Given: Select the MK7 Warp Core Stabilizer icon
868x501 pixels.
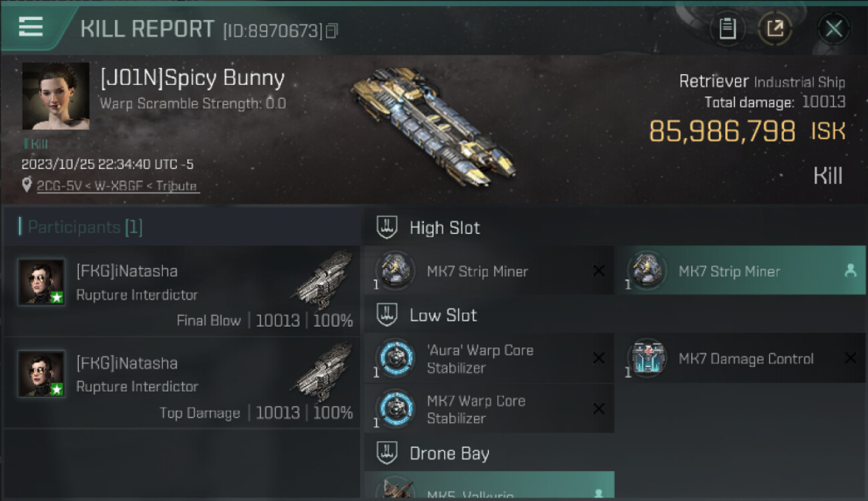Looking at the screenshot, I should click(x=395, y=409).
